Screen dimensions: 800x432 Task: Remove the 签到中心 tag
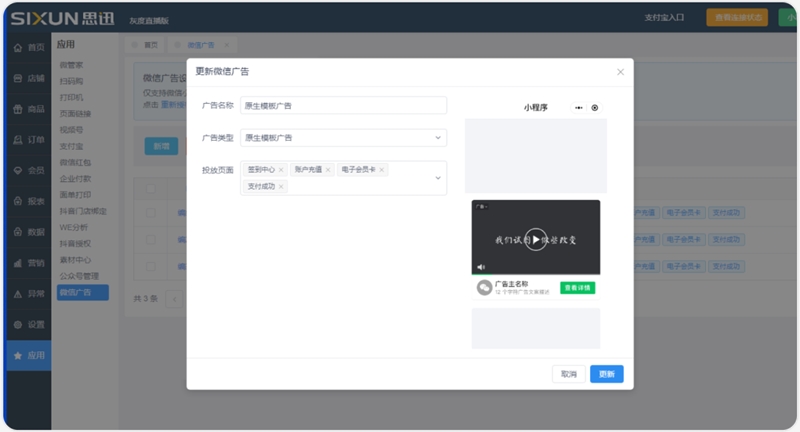[281, 170]
